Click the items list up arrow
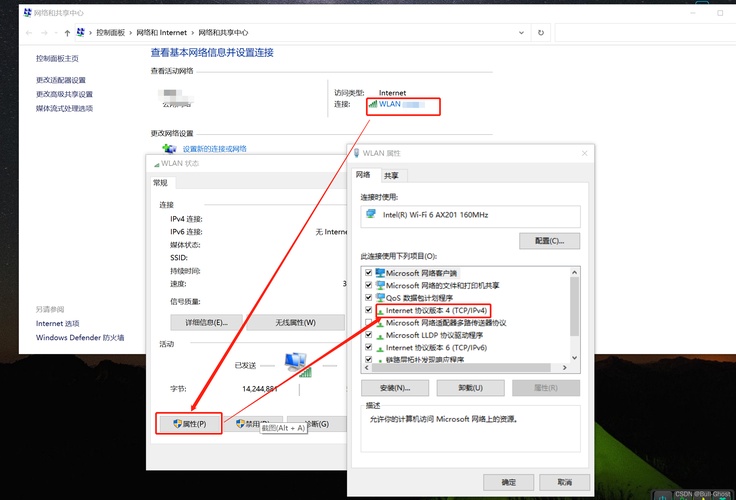The width and height of the screenshot is (736, 500). 575,272
